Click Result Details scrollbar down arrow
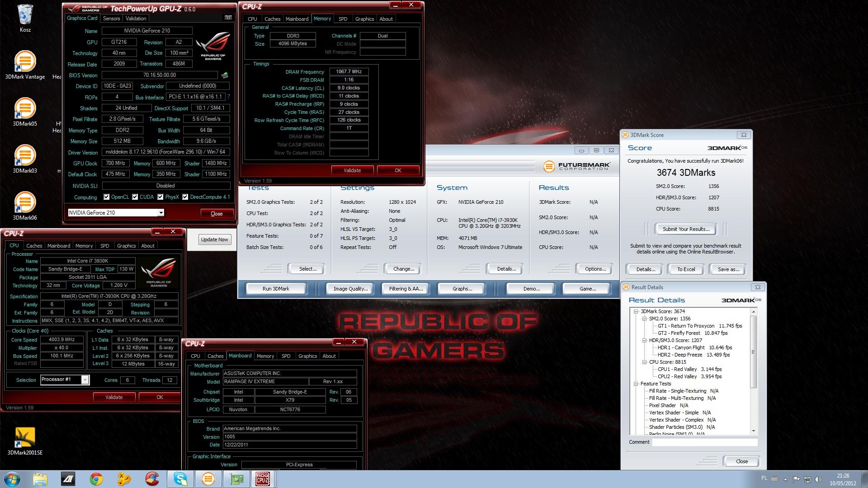The width and height of the screenshot is (868, 488). point(753,431)
